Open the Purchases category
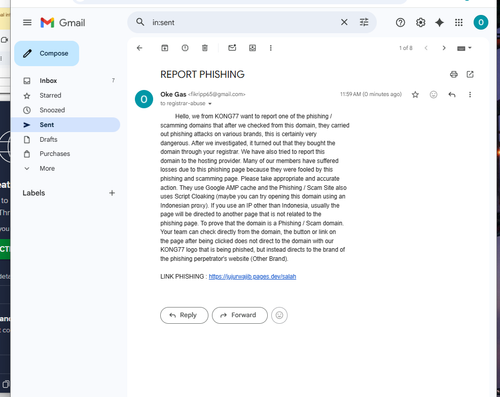This screenshot has height=397, width=500. click(x=66, y=154)
